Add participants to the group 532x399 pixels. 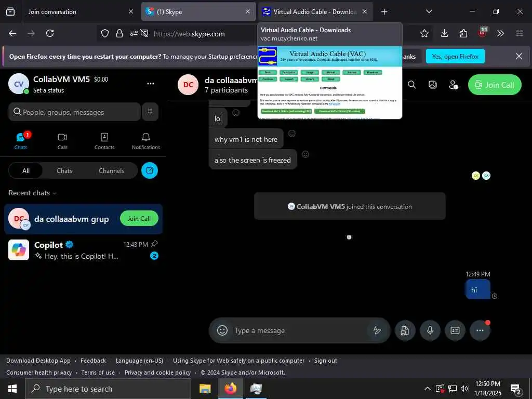pyautogui.click(x=454, y=85)
